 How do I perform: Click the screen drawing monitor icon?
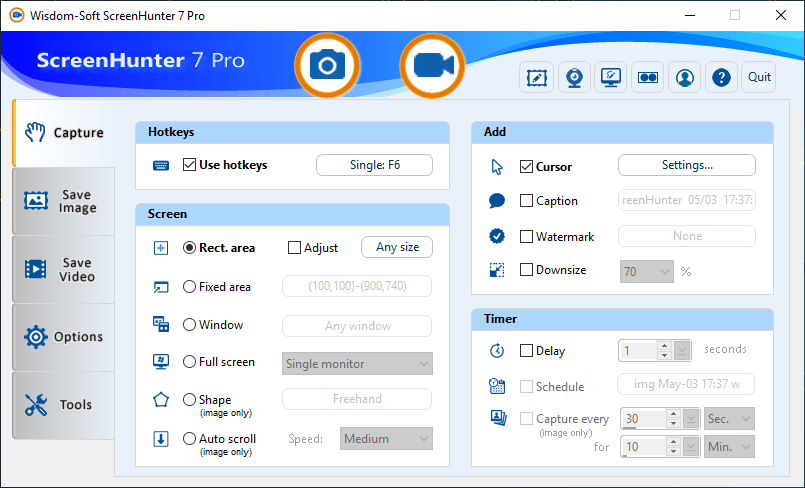pos(610,77)
